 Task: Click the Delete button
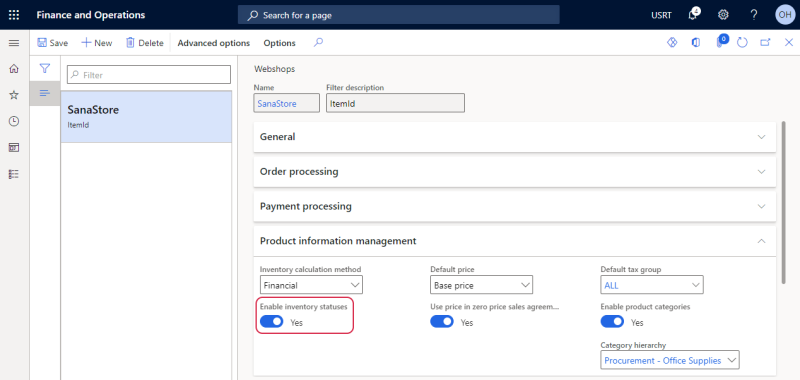click(x=145, y=43)
